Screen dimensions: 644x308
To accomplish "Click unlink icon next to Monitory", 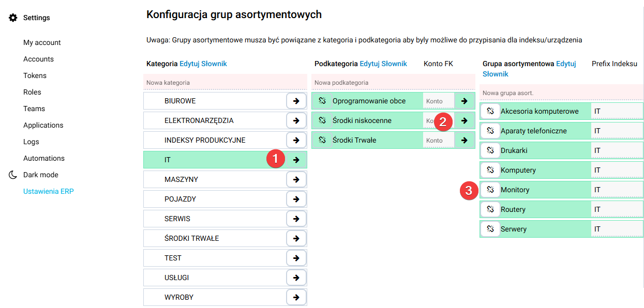I will point(490,190).
